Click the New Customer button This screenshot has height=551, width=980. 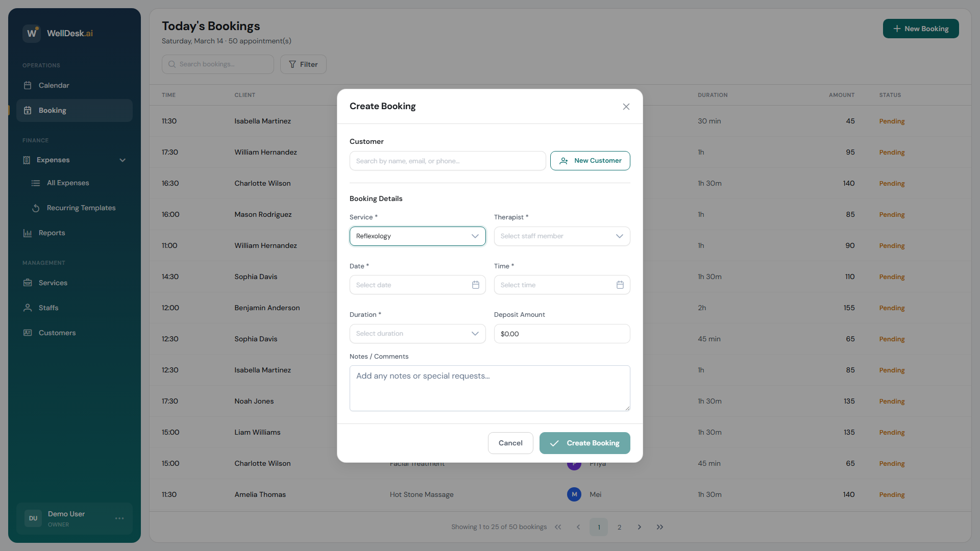click(x=590, y=161)
